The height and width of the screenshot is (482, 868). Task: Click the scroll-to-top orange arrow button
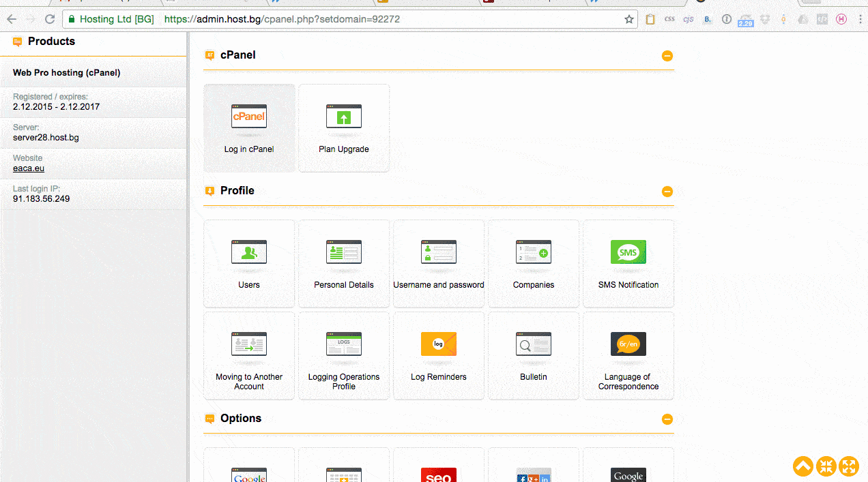tap(803, 466)
